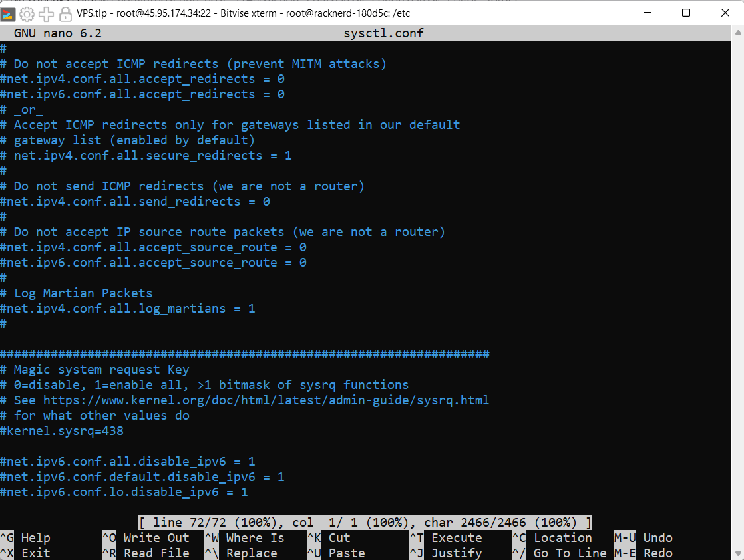Click the ^T Execute shortcut

click(x=446, y=537)
